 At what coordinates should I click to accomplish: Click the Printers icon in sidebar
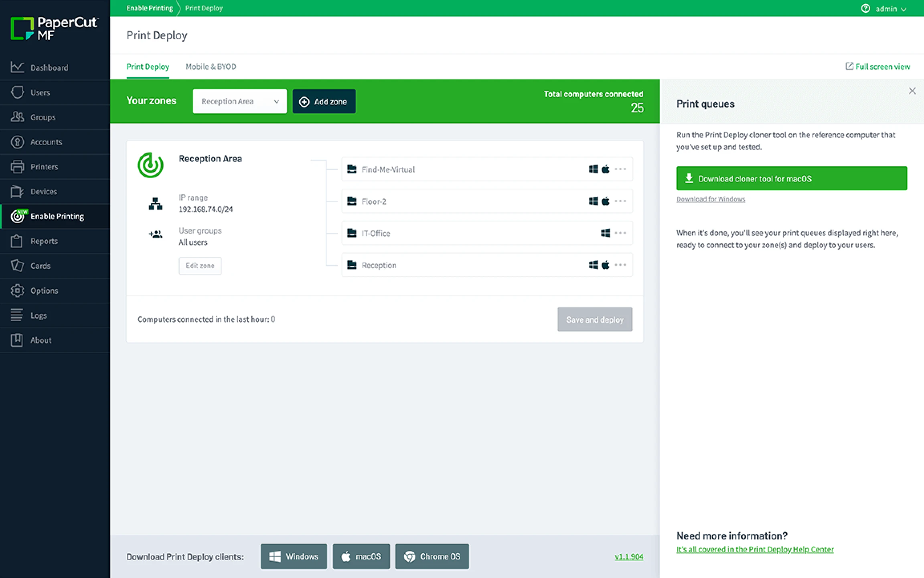tap(17, 167)
